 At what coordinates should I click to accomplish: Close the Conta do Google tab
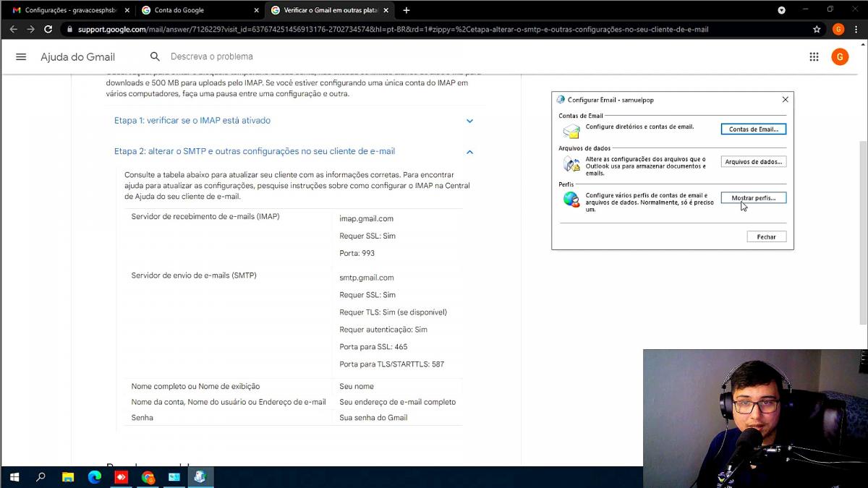click(x=255, y=10)
